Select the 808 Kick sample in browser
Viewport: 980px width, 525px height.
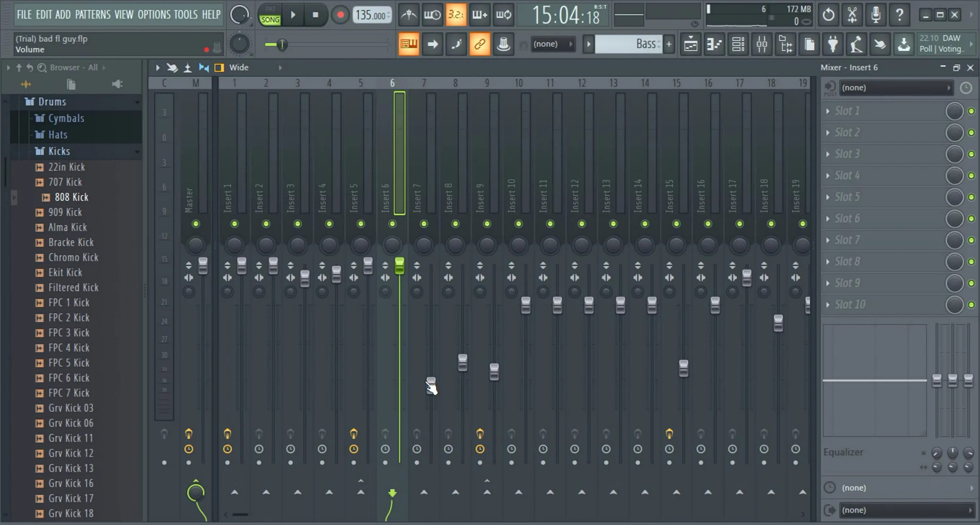tap(71, 197)
